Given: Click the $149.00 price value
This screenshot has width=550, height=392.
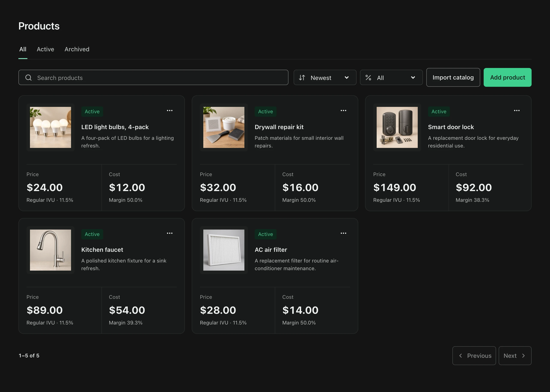Looking at the screenshot, I should pos(395,187).
